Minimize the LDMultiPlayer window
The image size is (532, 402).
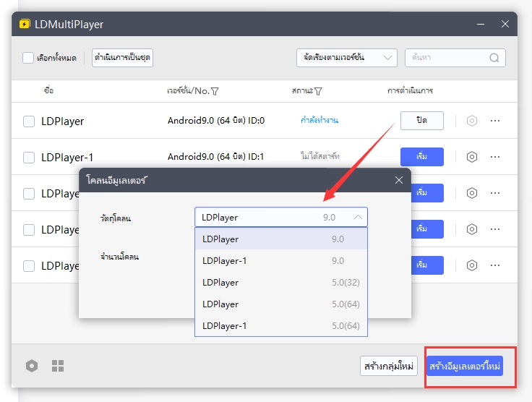481,24
